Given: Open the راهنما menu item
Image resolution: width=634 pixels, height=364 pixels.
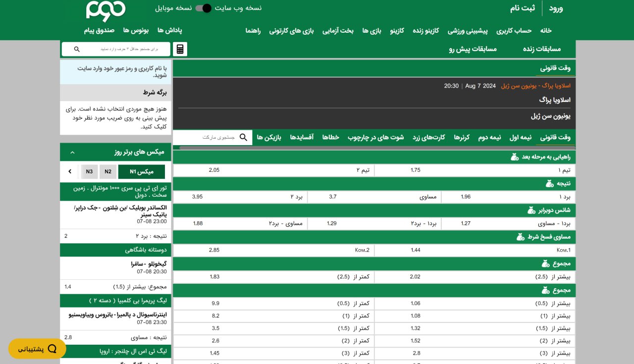Looking at the screenshot, I should (253, 30).
